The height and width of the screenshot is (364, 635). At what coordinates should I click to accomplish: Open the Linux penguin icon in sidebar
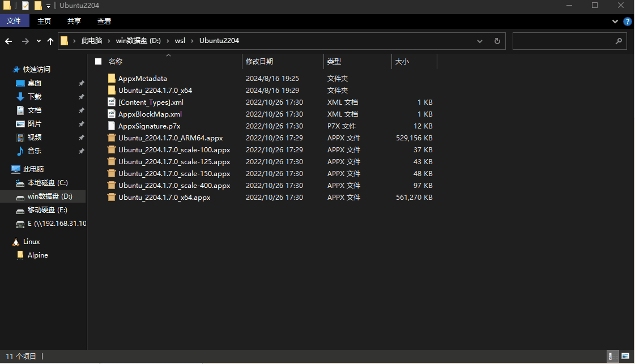click(16, 242)
